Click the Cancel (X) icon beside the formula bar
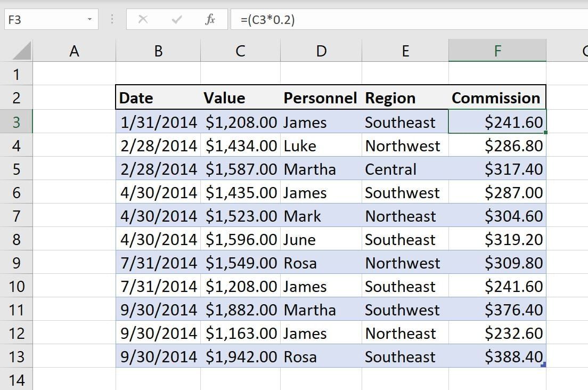 click(x=143, y=19)
